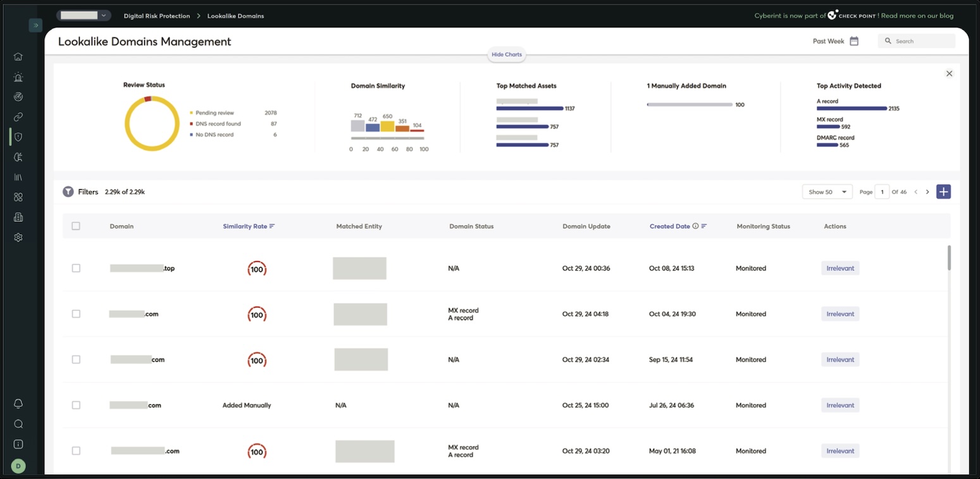980x479 pixels.
Task: Click the similarity gauge 100 in the .top row
Action: [256, 269]
